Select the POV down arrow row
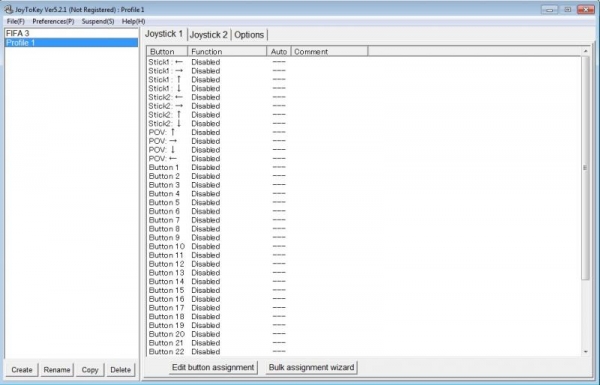The width and height of the screenshot is (600, 385). [x=364, y=150]
